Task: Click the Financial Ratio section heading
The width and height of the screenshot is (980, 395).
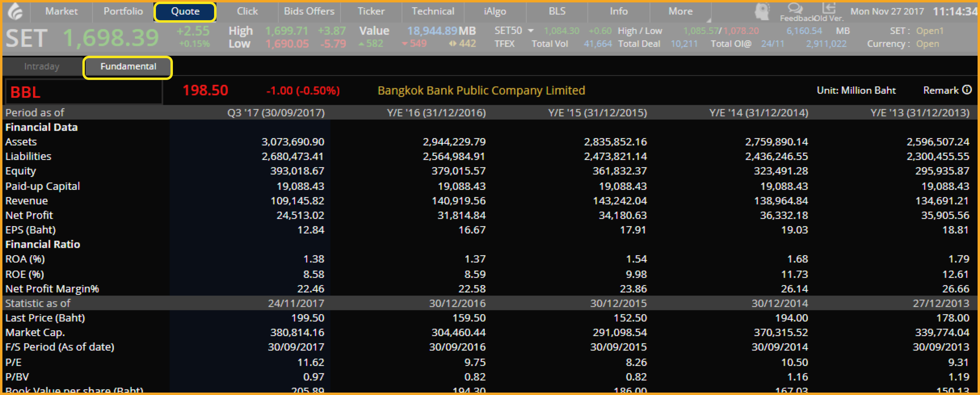Action: 43,244
